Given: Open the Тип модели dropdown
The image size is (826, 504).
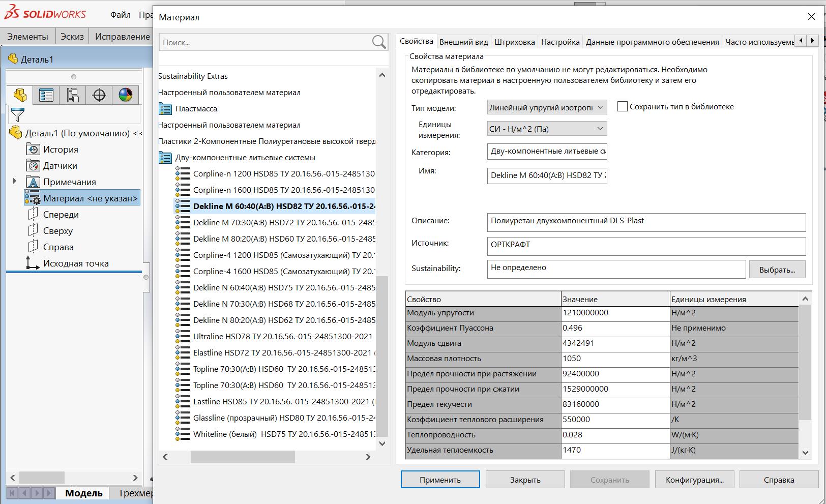Looking at the screenshot, I should pos(547,107).
